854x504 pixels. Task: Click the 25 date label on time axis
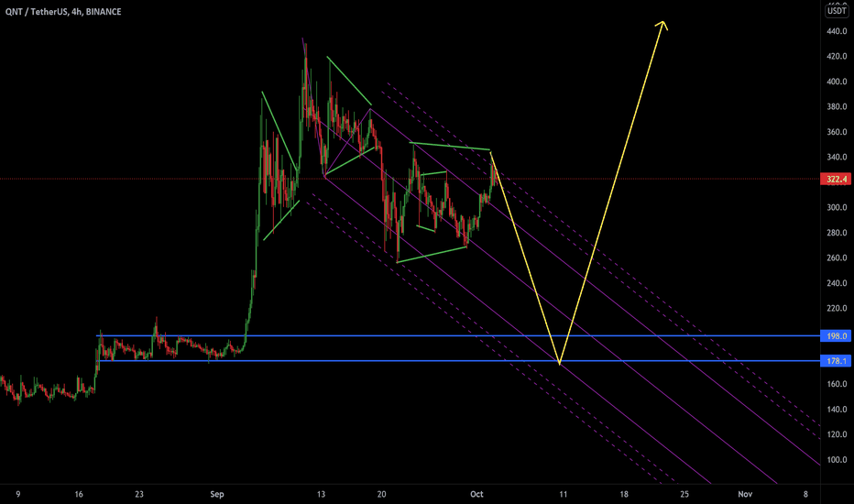point(684,494)
